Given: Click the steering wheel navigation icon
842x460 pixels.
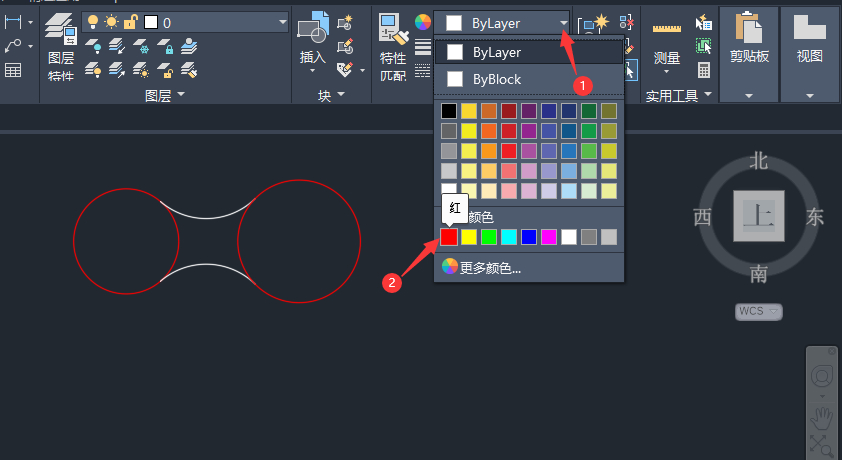Looking at the screenshot, I should click(821, 376).
